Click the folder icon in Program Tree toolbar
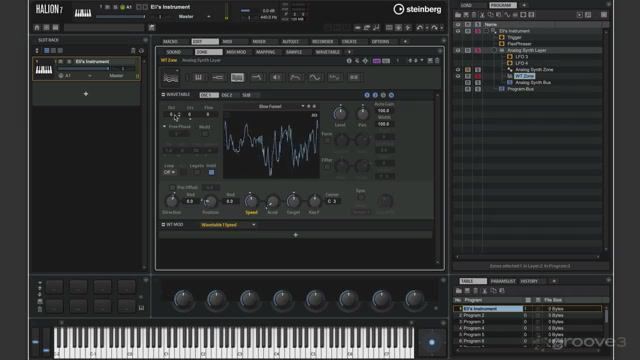Screen dimensions: 640x360 [458, 15]
